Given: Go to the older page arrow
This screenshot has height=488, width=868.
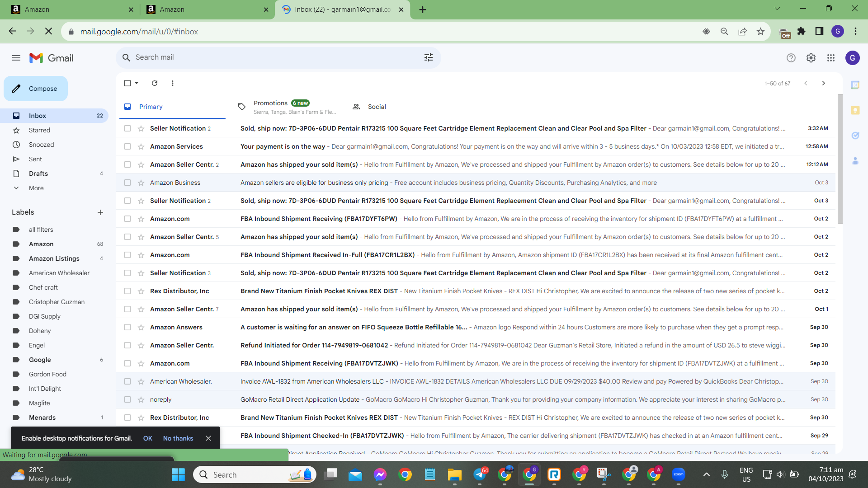Looking at the screenshot, I should pyautogui.click(x=824, y=83).
